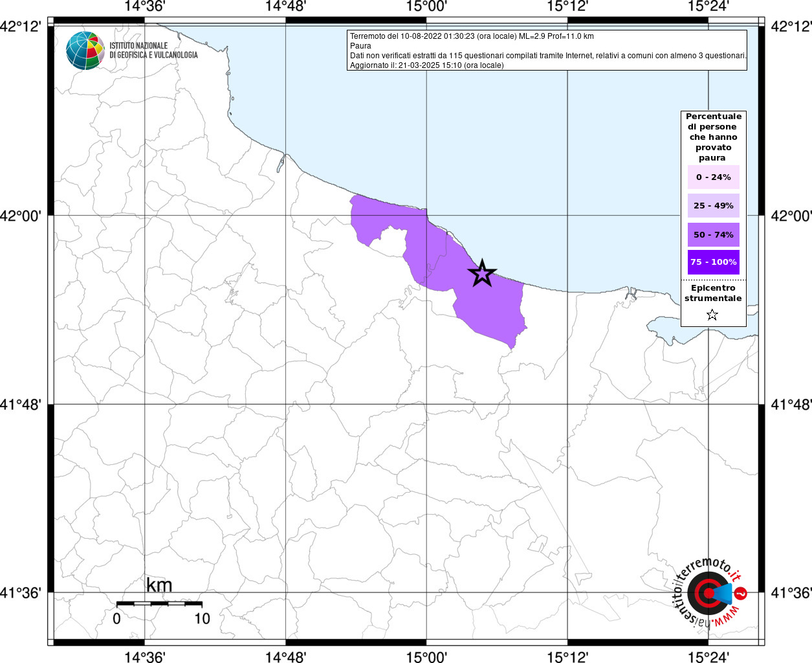Click the legend epicenter star symbol

[712, 315]
